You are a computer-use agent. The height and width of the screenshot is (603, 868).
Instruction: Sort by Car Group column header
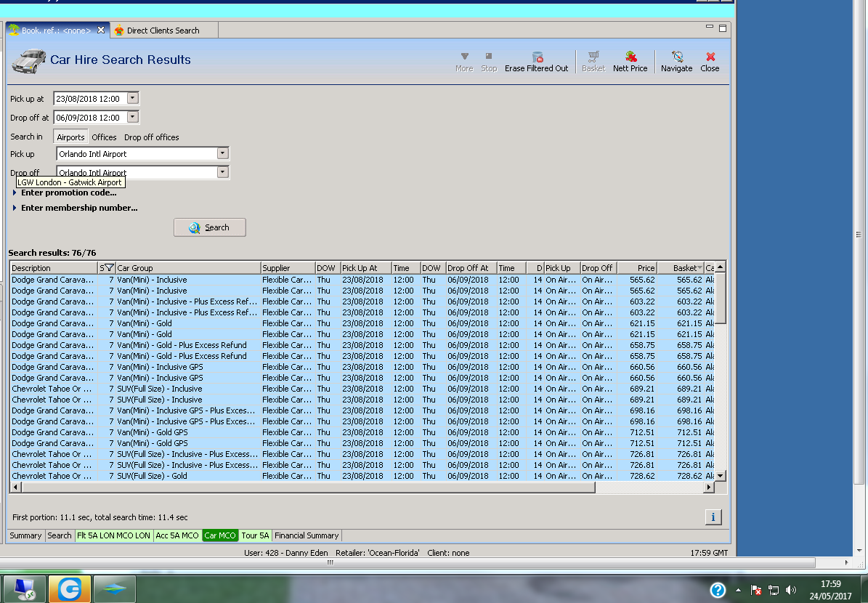point(188,268)
